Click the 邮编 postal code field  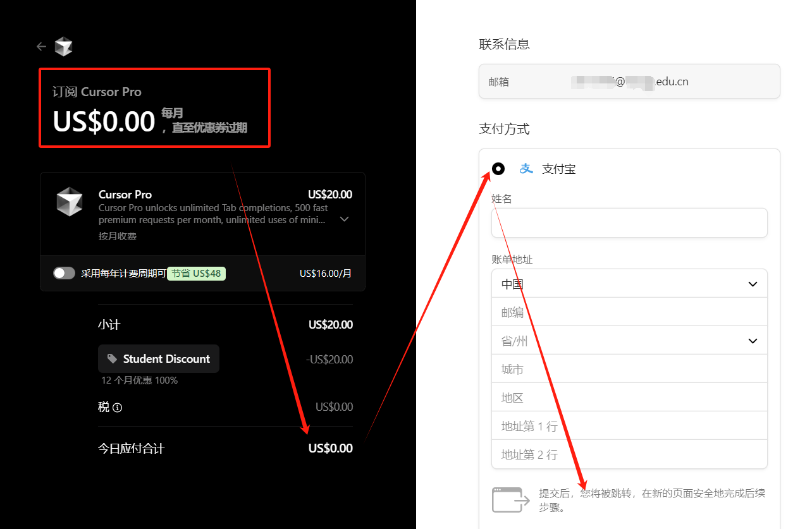(629, 312)
